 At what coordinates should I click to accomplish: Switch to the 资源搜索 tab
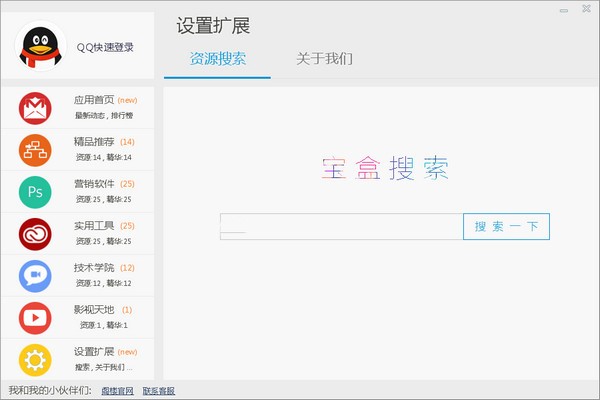(218, 59)
